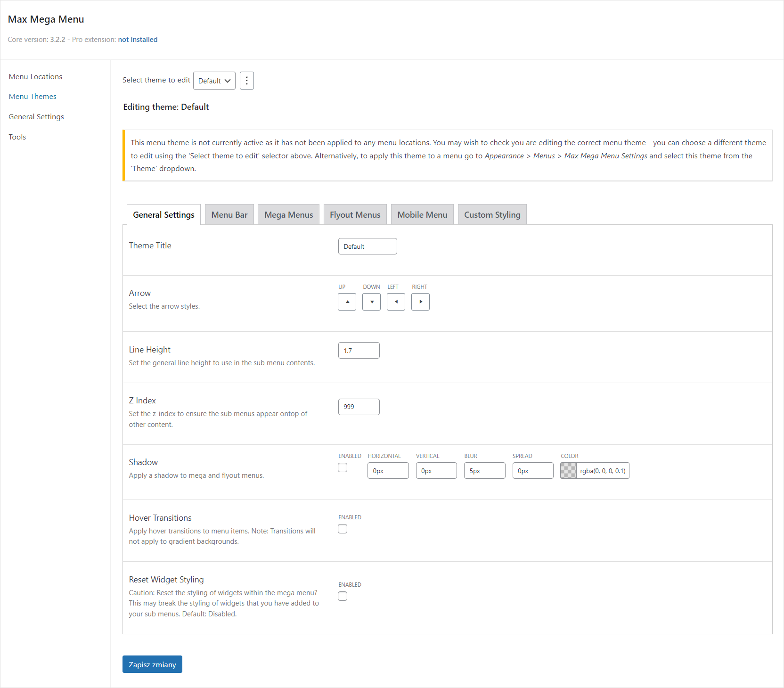
Task: Open Tools in sidebar
Action: 17,137
